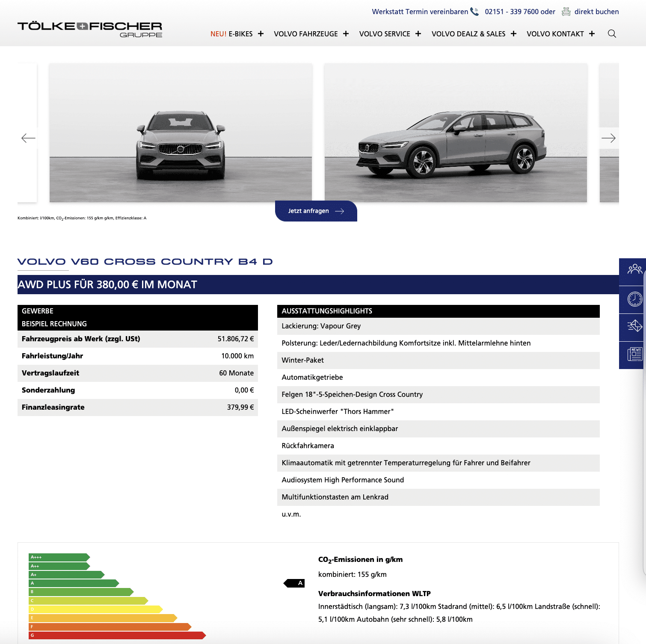This screenshot has width=646, height=644.
Task: Open the VOLVO FAHRZEUGE menu
Action: 306,34
